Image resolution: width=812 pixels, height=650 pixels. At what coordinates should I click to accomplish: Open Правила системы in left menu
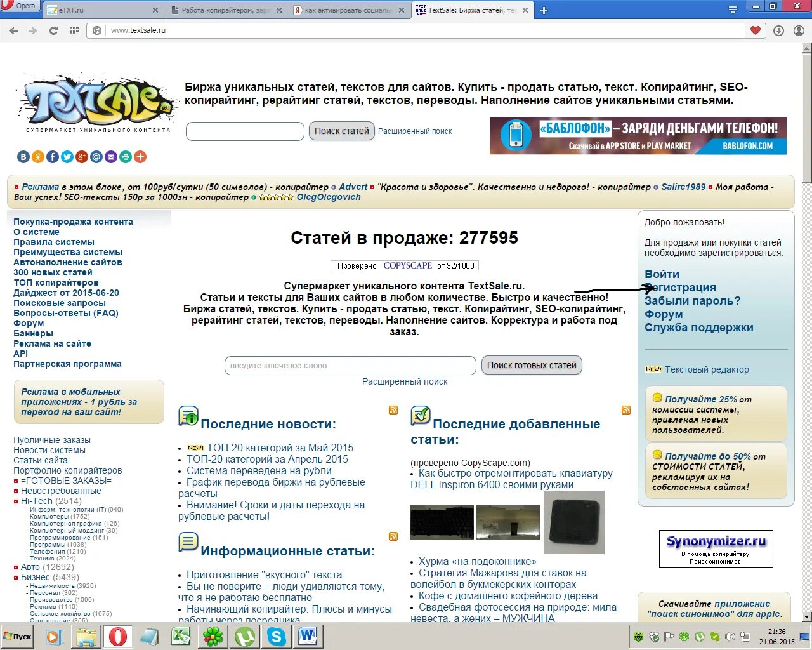coord(54,242)
